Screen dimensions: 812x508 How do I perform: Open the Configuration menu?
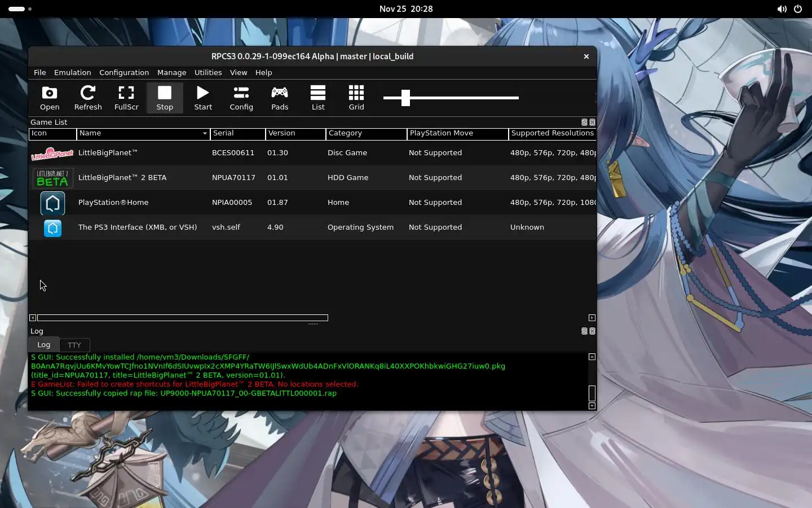(x=124, y=73)
